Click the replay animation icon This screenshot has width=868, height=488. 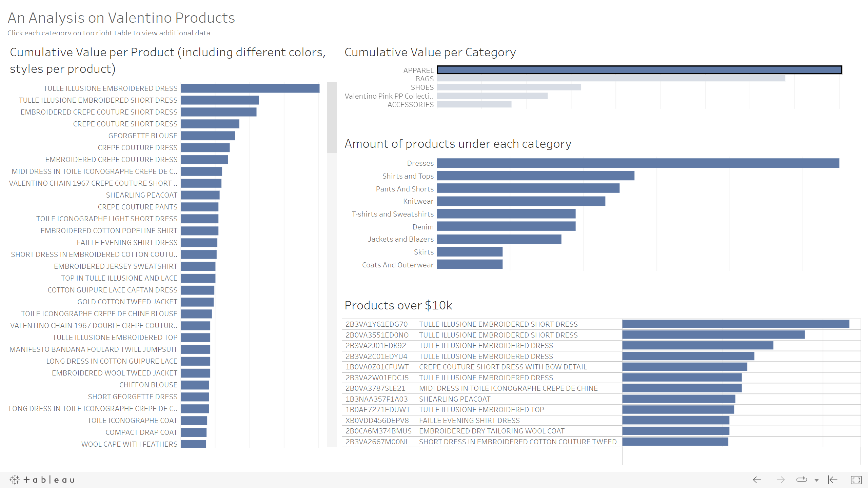[x=802, y=480]
